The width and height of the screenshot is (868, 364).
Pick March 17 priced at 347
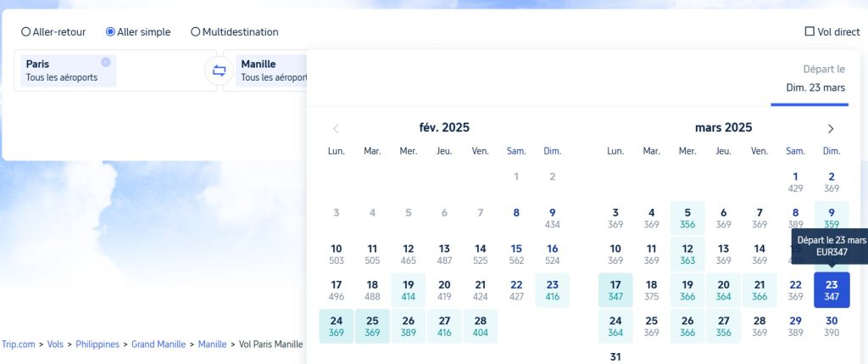tap(615, 290)
